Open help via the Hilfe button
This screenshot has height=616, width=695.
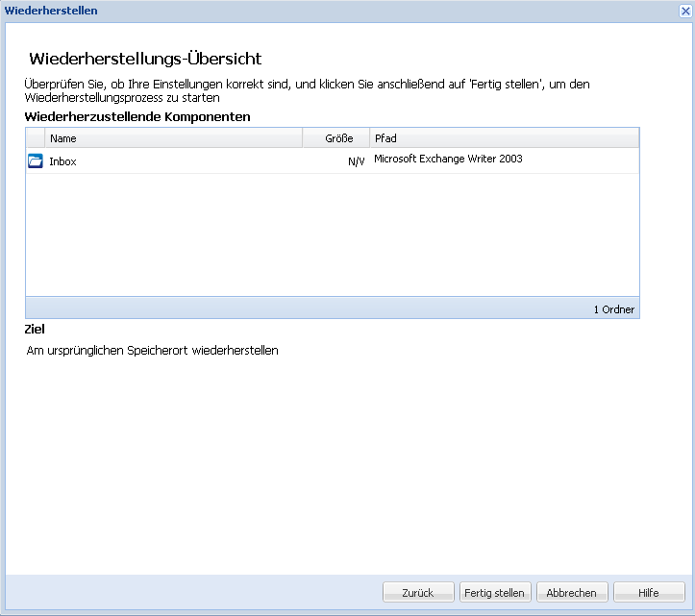(x=649, y=593)
